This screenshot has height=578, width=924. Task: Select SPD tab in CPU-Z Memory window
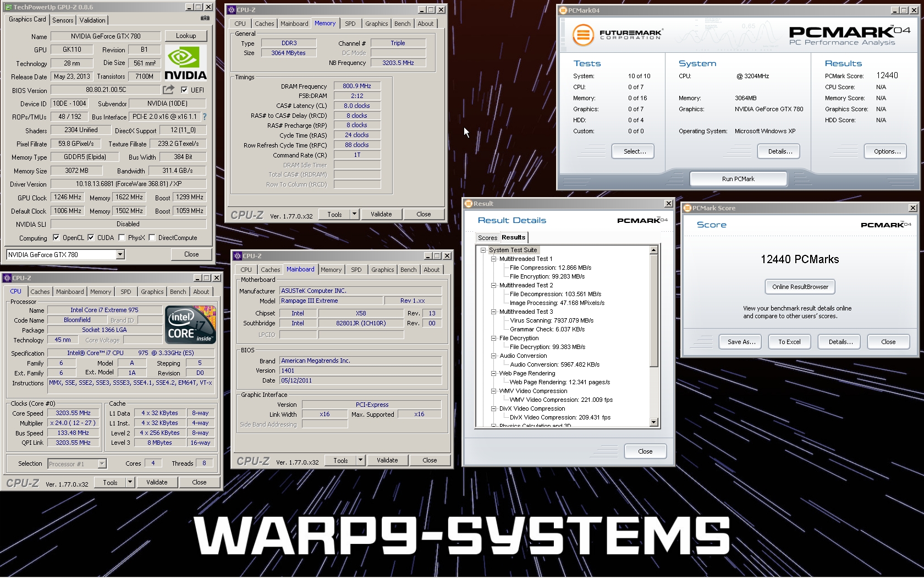(x=350, y=24)
